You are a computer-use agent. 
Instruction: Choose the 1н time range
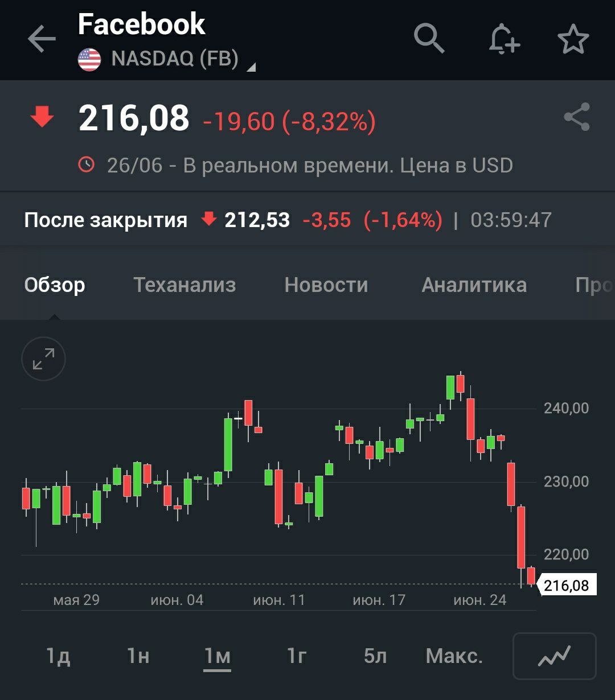point(138,656)
